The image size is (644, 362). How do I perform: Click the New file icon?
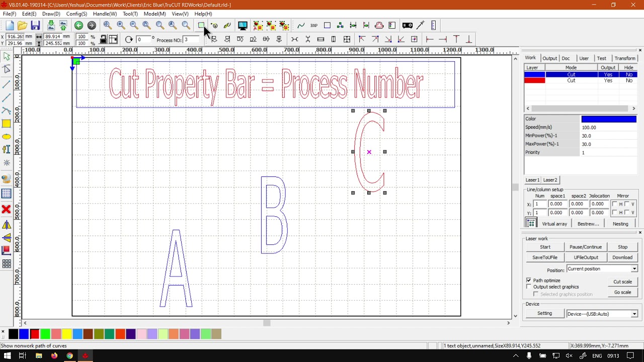pos(10,26)
